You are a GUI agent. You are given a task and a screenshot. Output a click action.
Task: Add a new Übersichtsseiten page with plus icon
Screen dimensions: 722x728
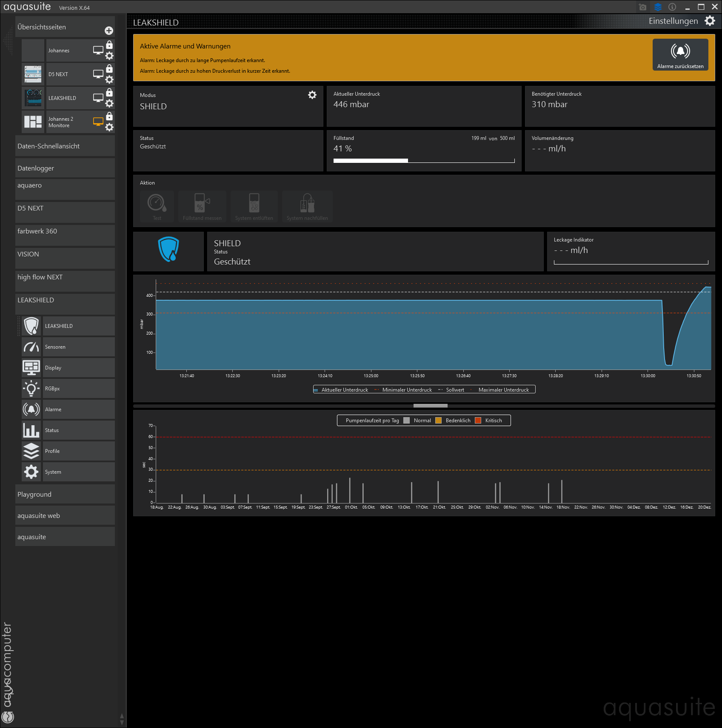pos(109,31)
